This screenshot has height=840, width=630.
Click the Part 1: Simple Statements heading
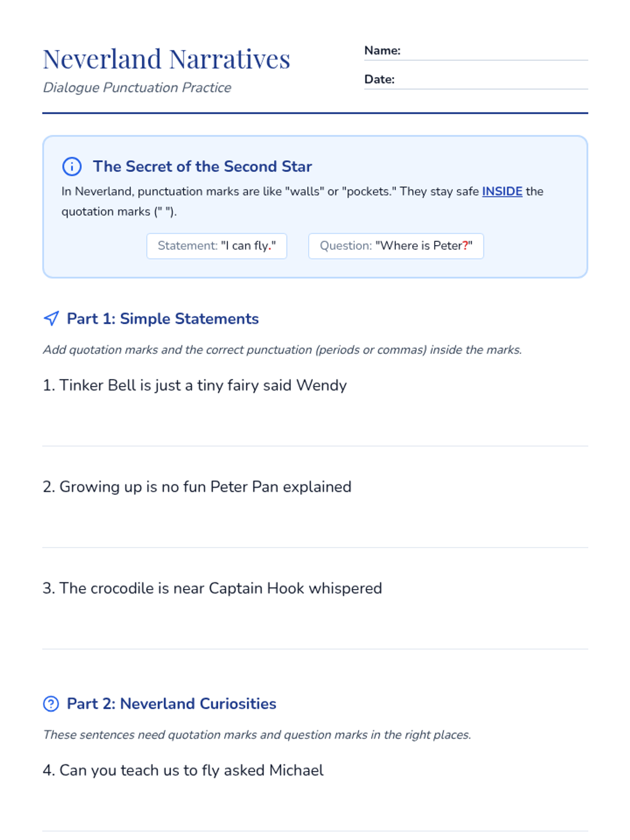(x=163, y=319)
